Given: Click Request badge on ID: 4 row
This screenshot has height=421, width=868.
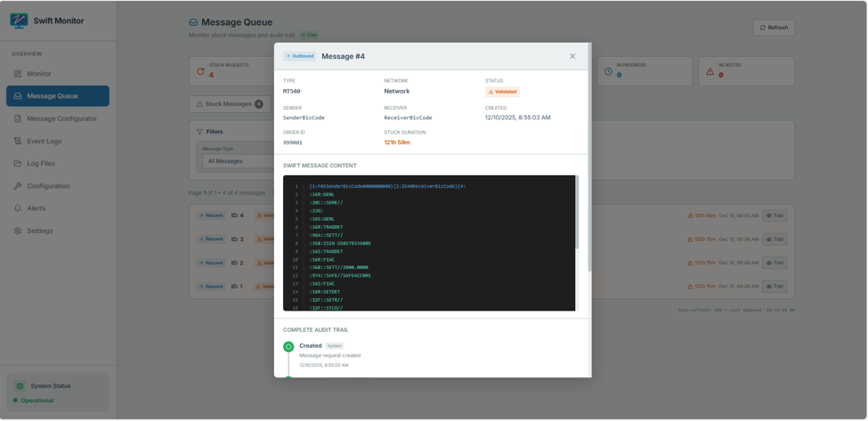Looking at the screenshot, I should [x=211, y=215].
